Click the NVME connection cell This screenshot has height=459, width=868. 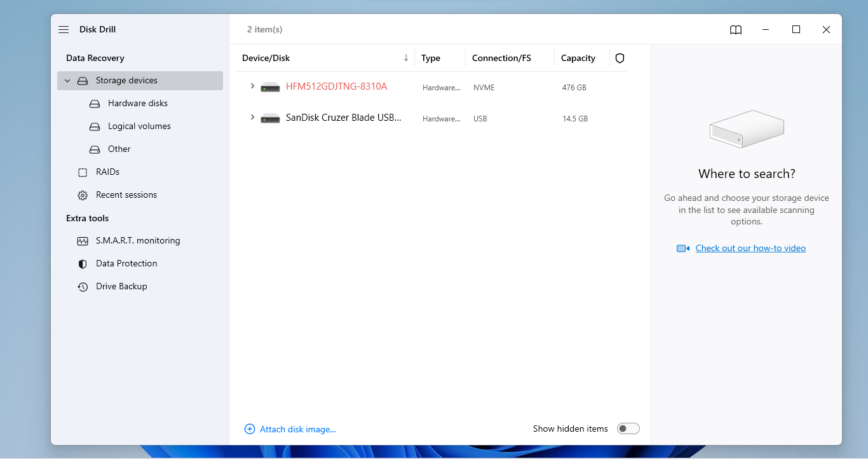[x=484, y=88]
